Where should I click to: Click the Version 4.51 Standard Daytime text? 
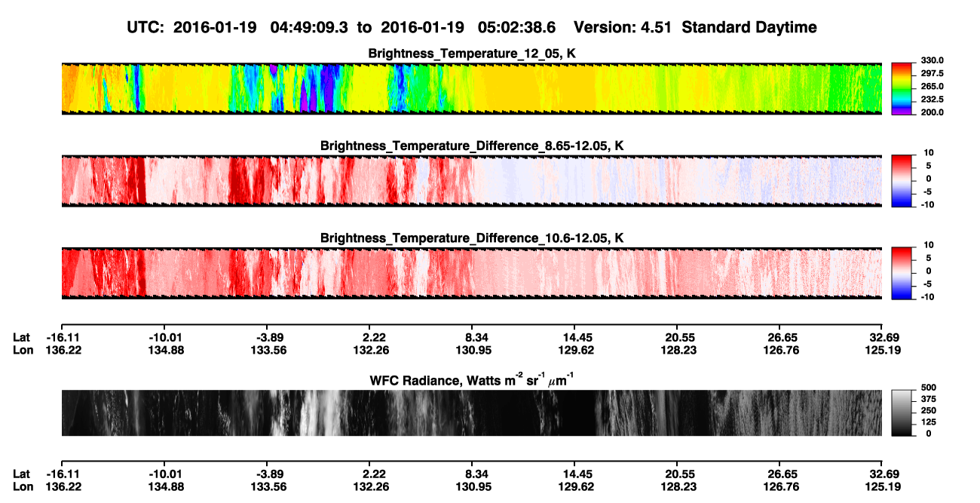click(x=695, y=28)
